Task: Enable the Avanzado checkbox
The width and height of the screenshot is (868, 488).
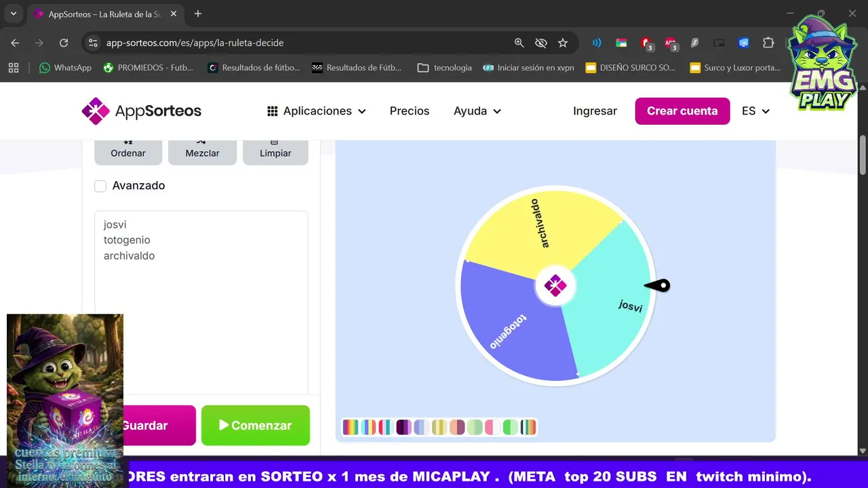Action: point(100,186)
